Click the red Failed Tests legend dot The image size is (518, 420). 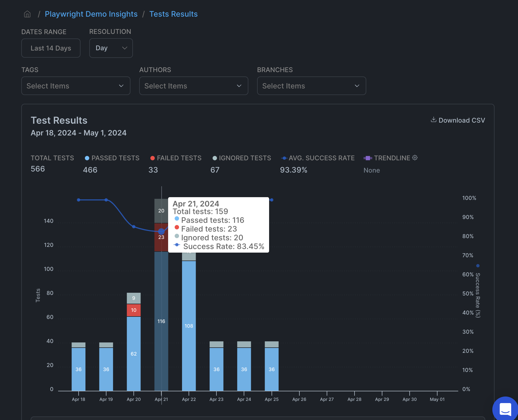pos(152,158)
